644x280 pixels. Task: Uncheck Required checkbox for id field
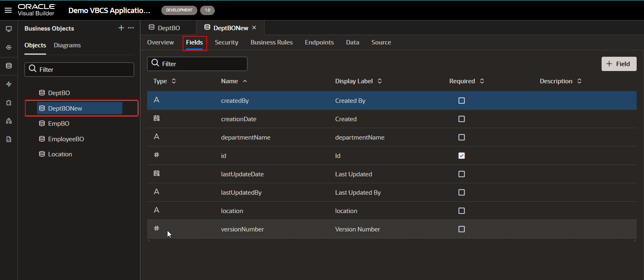(x=461, y=156)
